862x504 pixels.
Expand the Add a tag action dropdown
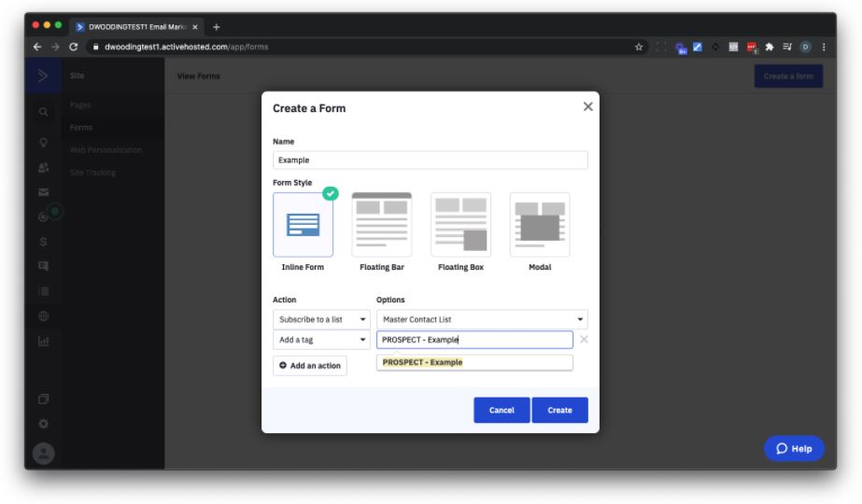point(322,340)
